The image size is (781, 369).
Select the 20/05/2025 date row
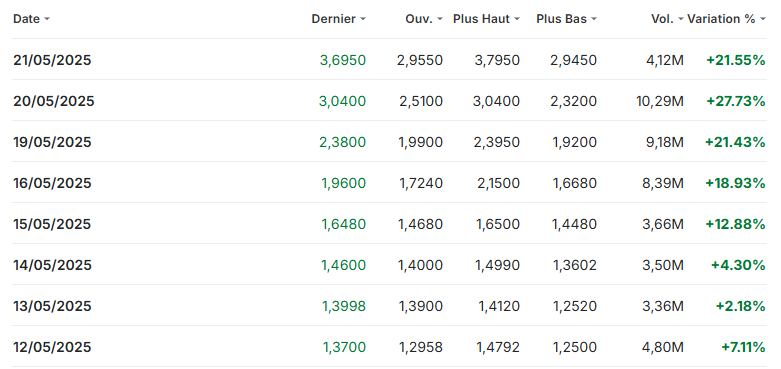pyautogui.click(x=390, y=101)
